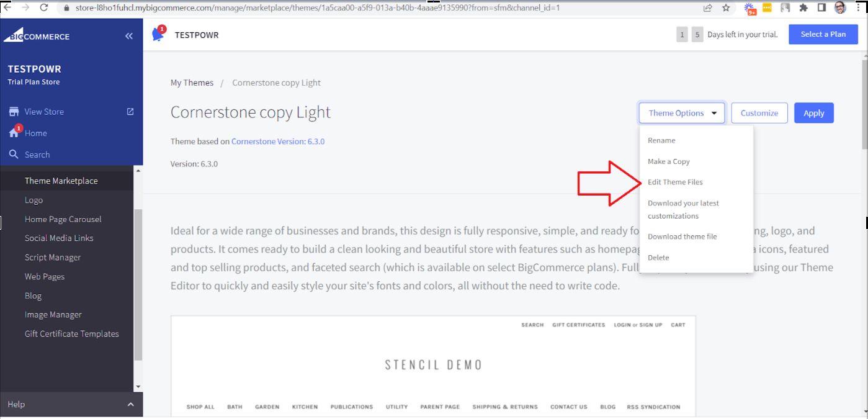Click the STENCIL DEMO theme preview image
868x419 pixels.
[x=433, y=366]
